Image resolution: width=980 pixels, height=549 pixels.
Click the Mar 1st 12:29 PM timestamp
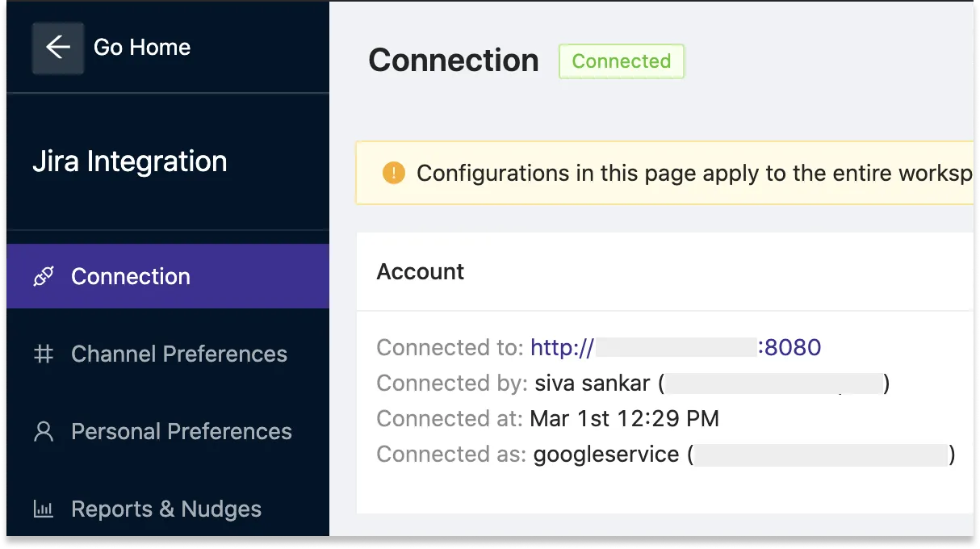(x=624, y=419)
